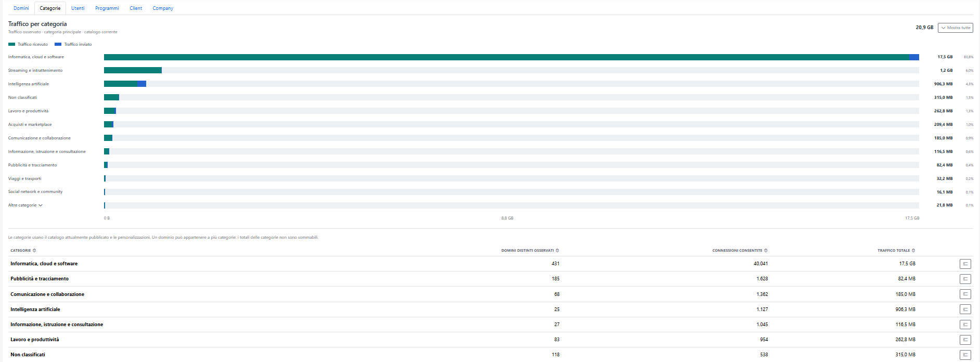Click the 431 distinct domains cell
The height and width of the screenshot is (362, 980).
(556, 264)
